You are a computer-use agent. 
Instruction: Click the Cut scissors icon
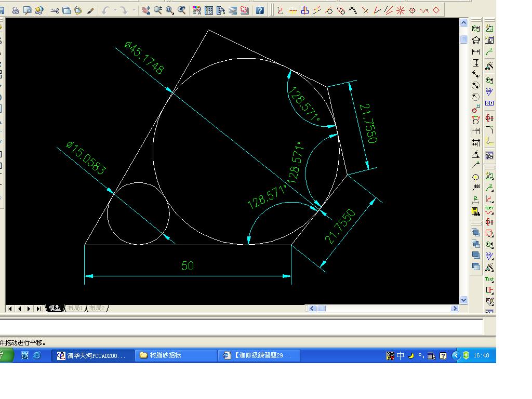tap(54, 10)
